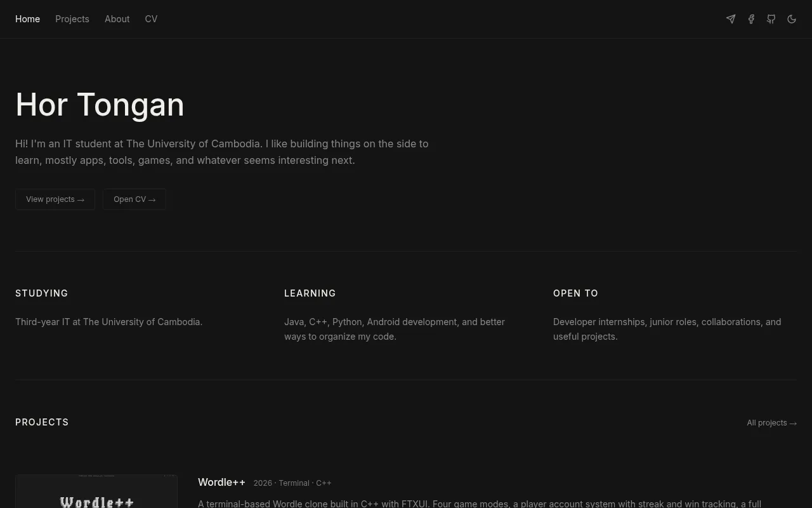Open the Wordle++ project title
The height and width of the screenshot is (508, 812).
221,482
